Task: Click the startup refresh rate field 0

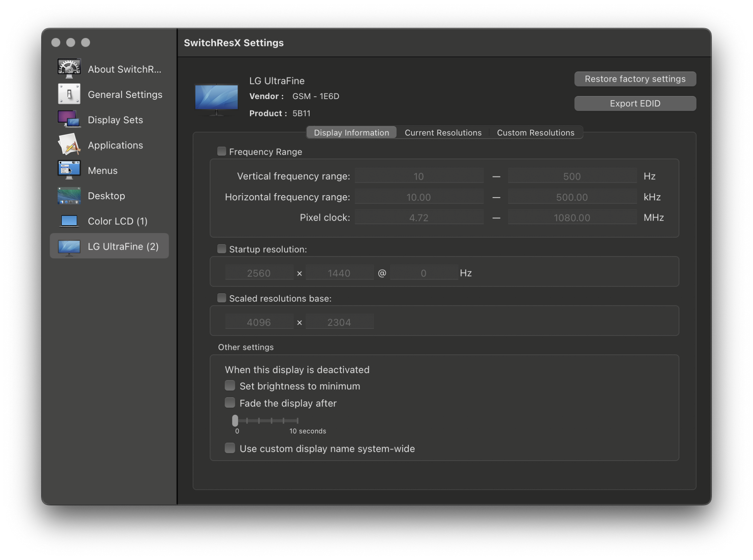Action: point(424,273)
